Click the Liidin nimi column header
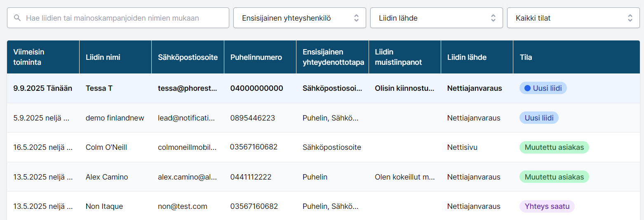This screenshot has height=220, width=644. tap(103, 57)
